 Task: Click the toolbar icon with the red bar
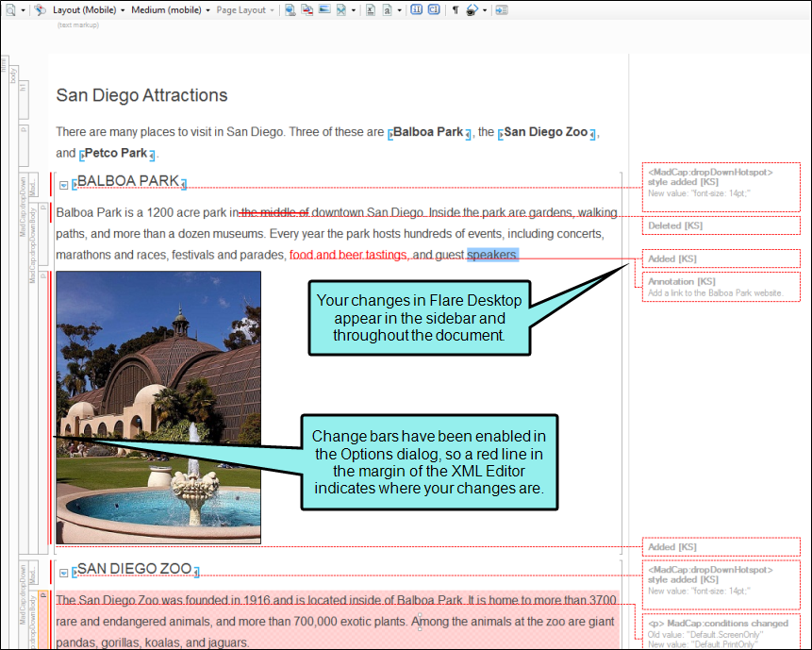tap(307, 9)
